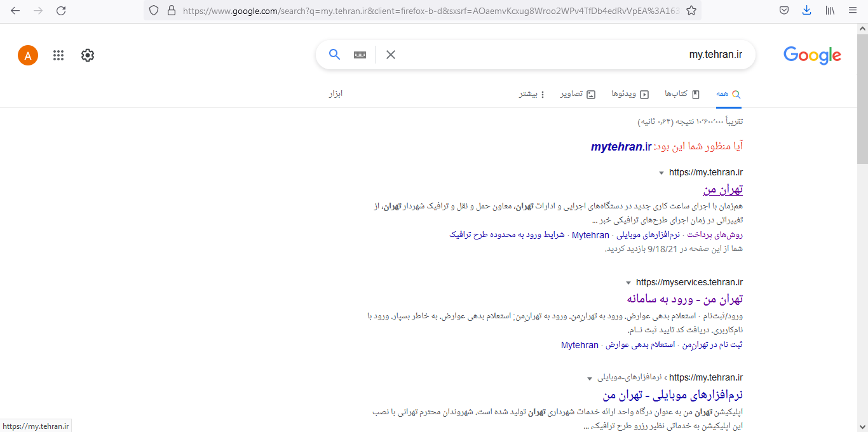Toggle the bookmark star for this page
868x432 pixels.
pos(691,10)
